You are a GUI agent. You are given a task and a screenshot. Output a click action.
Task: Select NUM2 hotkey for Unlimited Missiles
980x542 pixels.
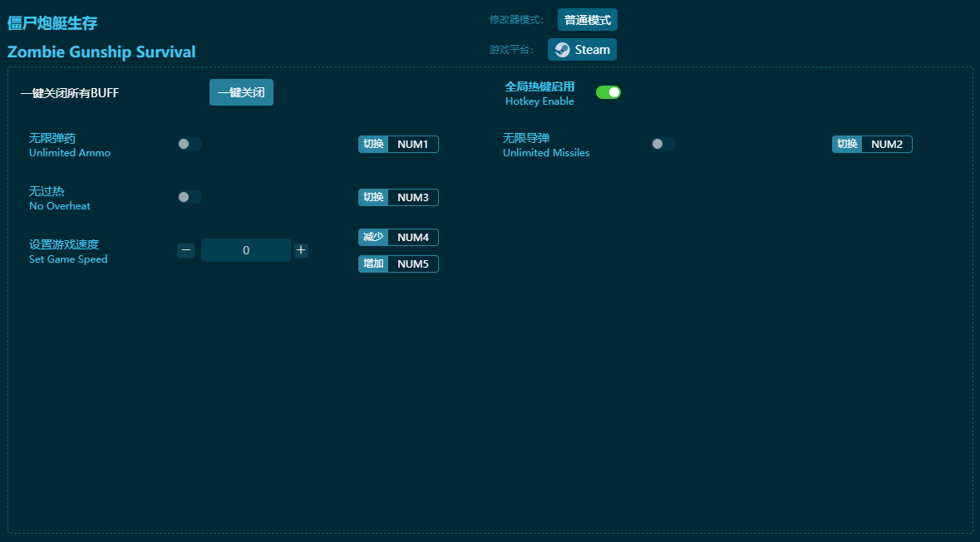coord(886,145)
